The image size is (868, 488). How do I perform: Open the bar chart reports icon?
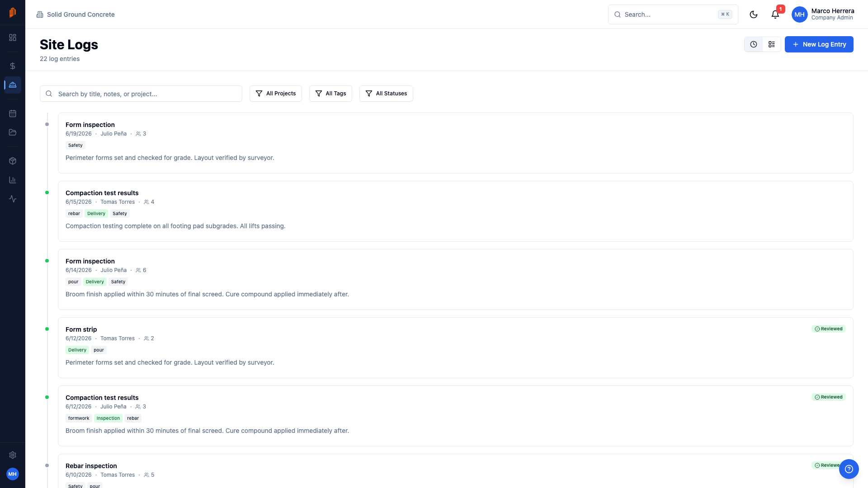tap(13, 180)
